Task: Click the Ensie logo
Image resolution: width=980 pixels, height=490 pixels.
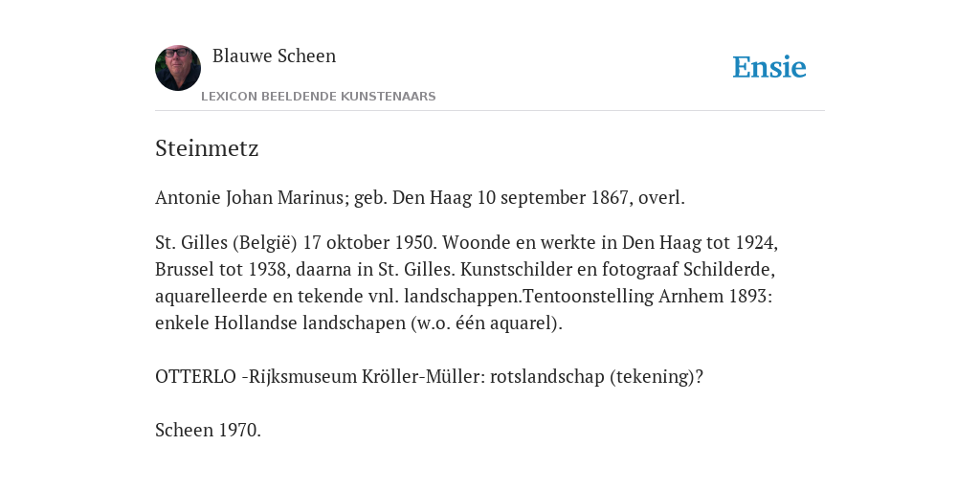Action: tap(769, 68)
